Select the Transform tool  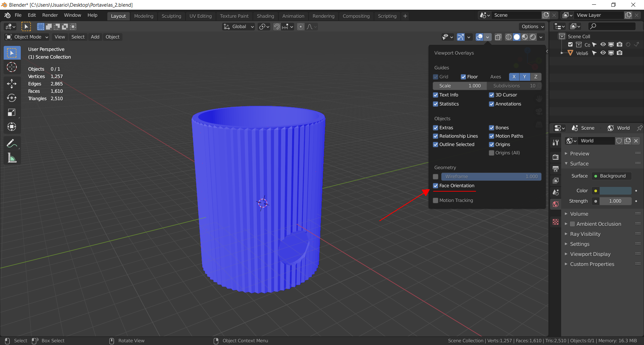12,127
